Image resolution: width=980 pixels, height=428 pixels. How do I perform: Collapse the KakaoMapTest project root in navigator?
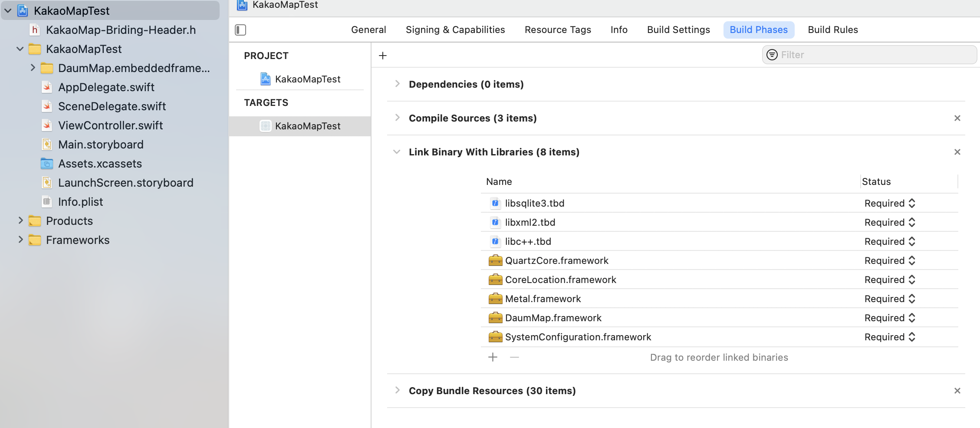(x=8, y=11)
